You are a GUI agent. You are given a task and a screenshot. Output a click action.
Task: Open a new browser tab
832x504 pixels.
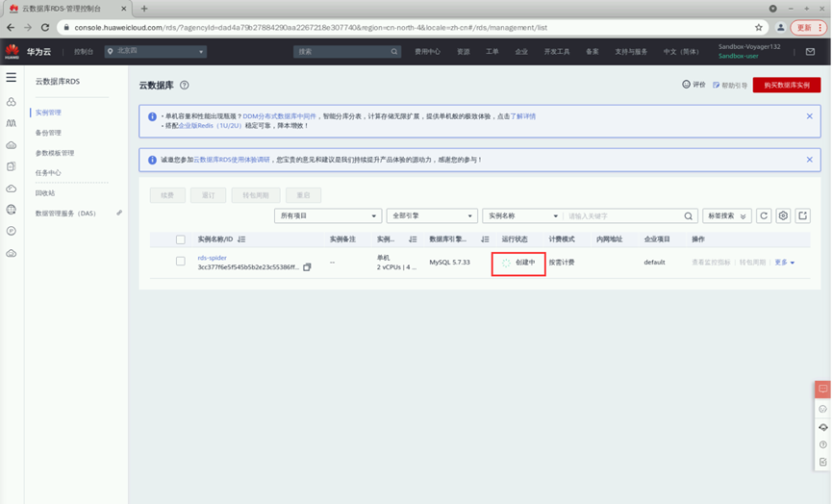click(x=144, y=9)
